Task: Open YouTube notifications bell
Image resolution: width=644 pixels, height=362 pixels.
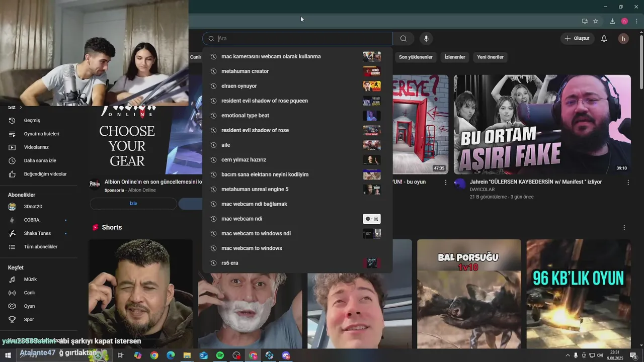Action: (604, 39)
